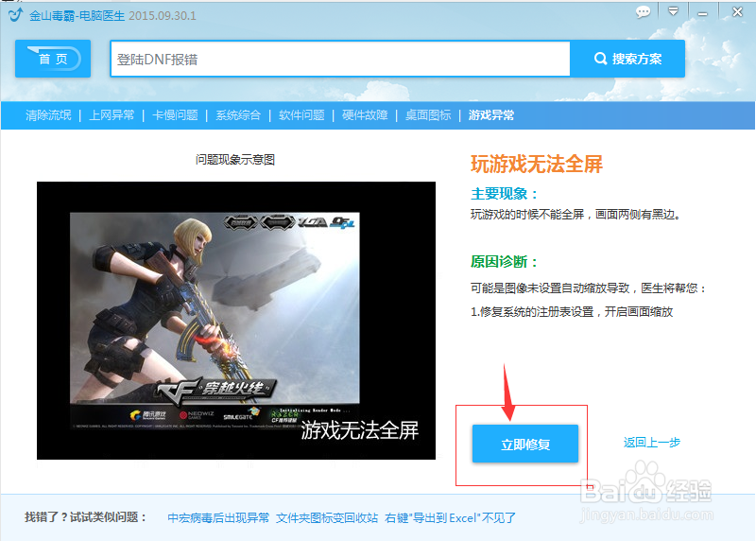This screenshot has height=541, width=756.
Task: Minimize the 电脑医生 window
Action: pos(702,13)
